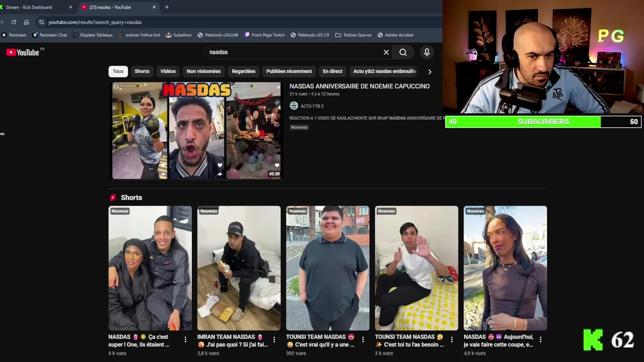Image resolution: width=644 pixels, height=362 pixels.
Task: Open the ACTU YTB 2 channel name
Action: point(312,106)
